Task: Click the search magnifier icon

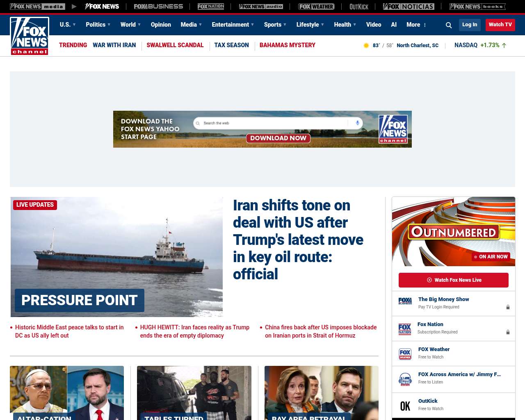Action: (x=449, y=25)
